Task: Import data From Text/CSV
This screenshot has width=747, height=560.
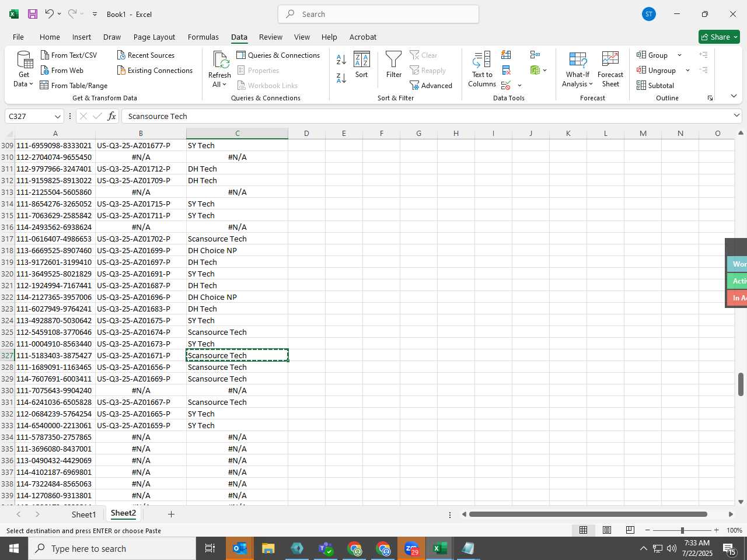Action: point(69,55)
